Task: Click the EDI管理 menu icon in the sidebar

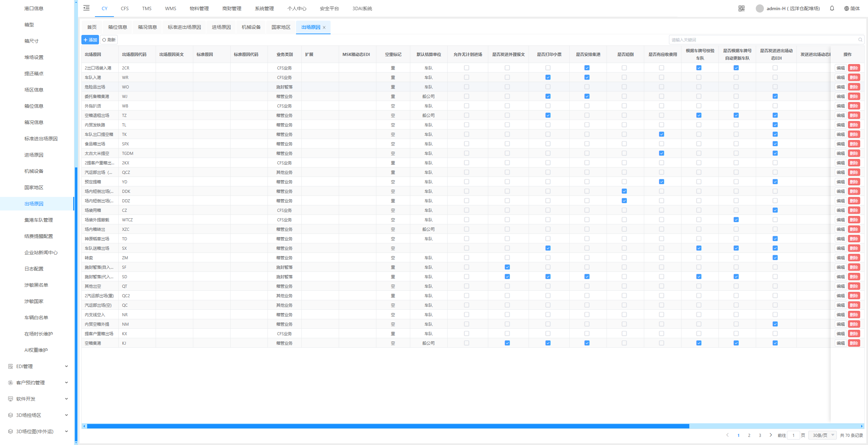Action: (x=11, y=366)
